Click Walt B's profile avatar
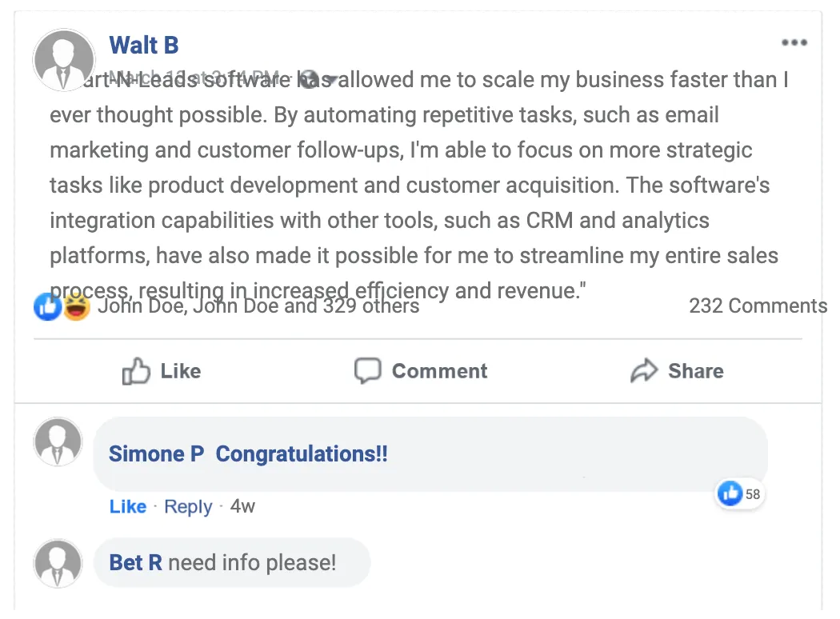This screenshot has width=840, height=619. (x=63, y=61)
